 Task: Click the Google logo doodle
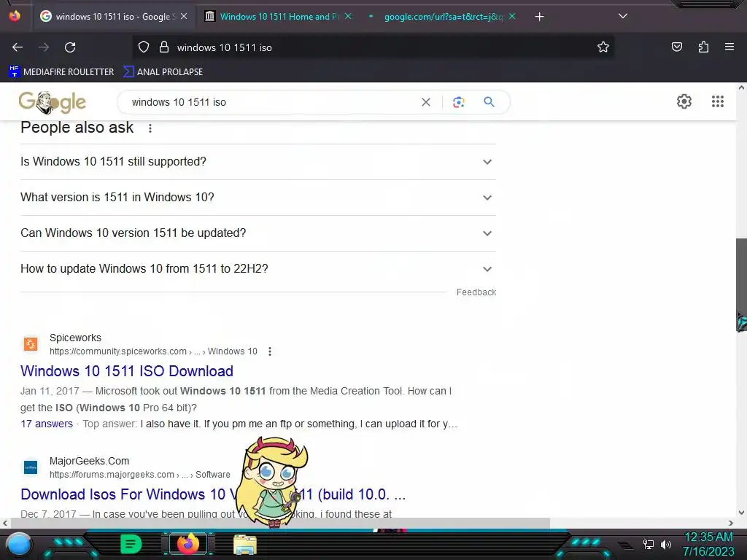[x=53, y=102]
